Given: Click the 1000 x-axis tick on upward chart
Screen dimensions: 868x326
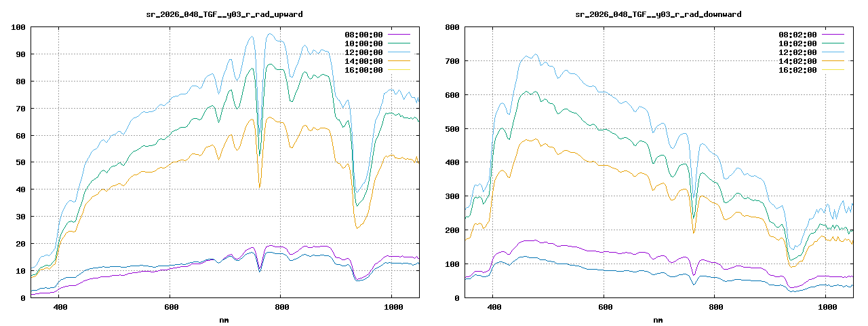Looking at the screenshot, I should [391, 307].
